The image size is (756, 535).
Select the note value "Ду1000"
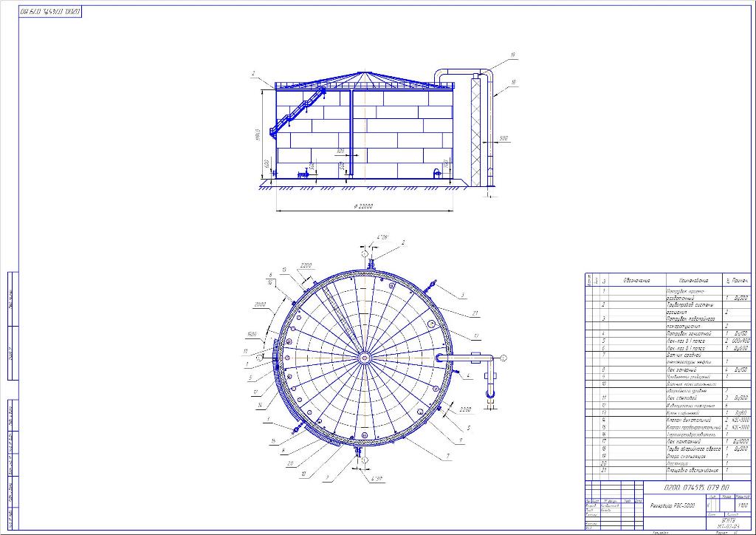[741, 441]
